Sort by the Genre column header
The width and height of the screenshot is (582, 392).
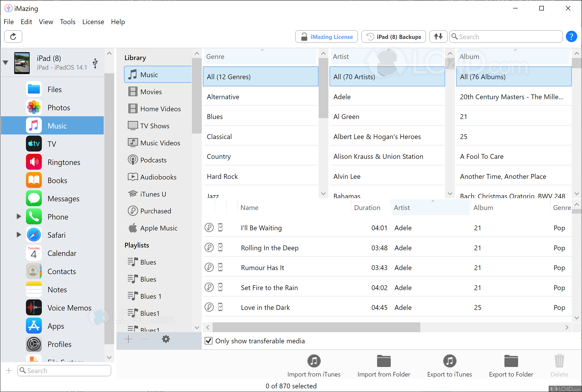[x=260, y=57]
